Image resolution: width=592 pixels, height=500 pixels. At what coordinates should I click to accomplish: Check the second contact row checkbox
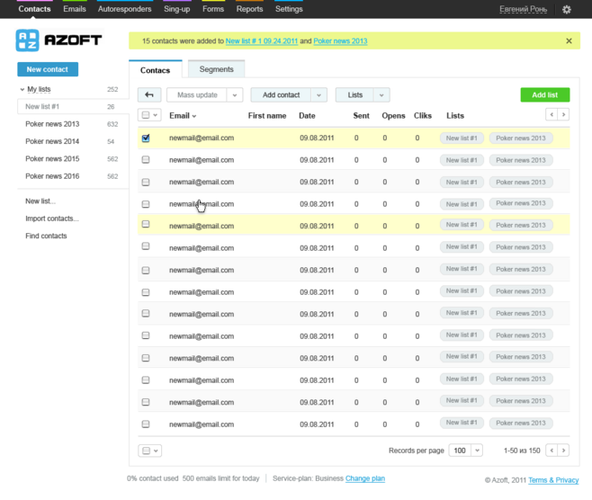[x=146, y=160]
